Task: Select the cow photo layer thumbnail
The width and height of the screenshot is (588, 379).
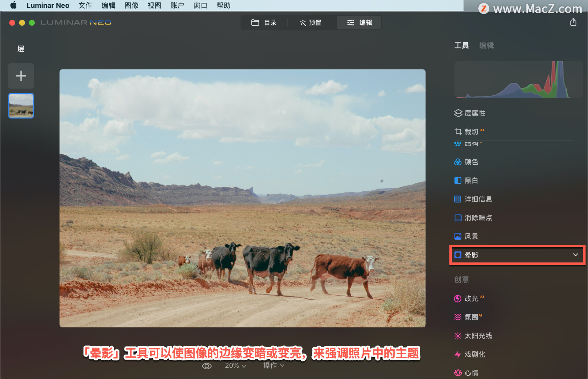Action: pos(21,106)
